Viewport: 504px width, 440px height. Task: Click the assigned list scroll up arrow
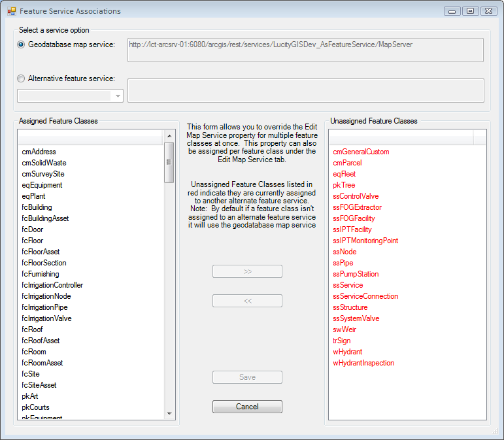pyautogui.click(x=169, y=136)
